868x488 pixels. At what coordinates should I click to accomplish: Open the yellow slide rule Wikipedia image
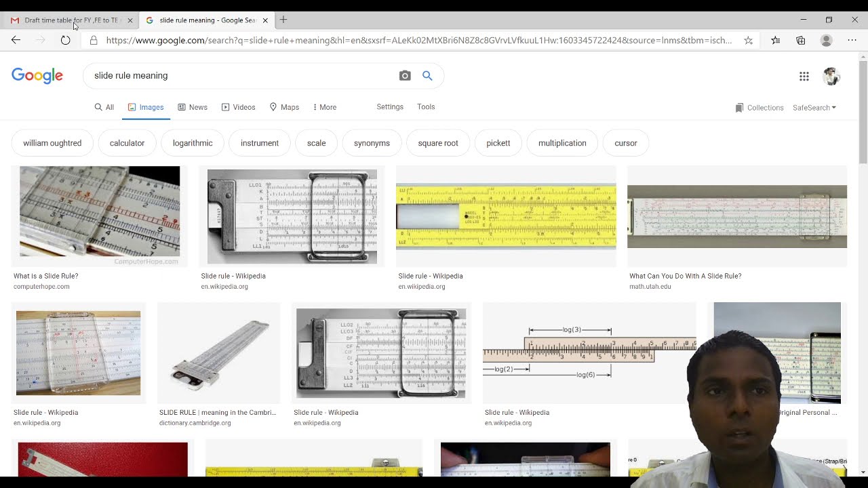click(506, 216)
